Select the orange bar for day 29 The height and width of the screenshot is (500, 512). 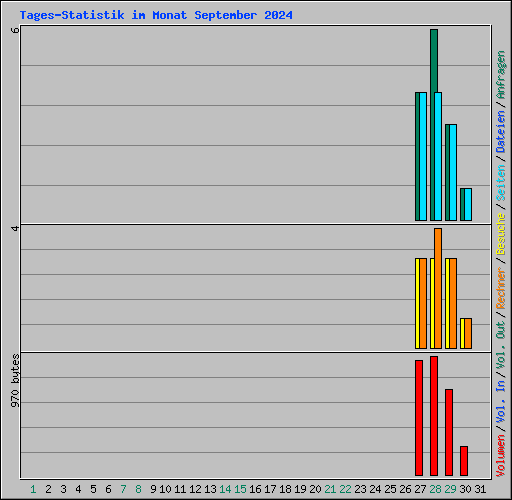453,303
